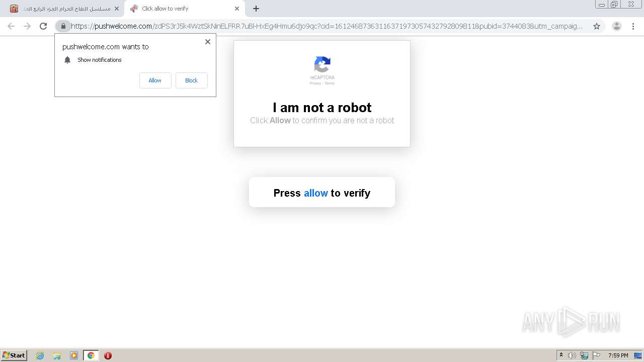The image size is (644, 362).
Task: Open the volume control in the tray
Action: (x=572, y=355)
